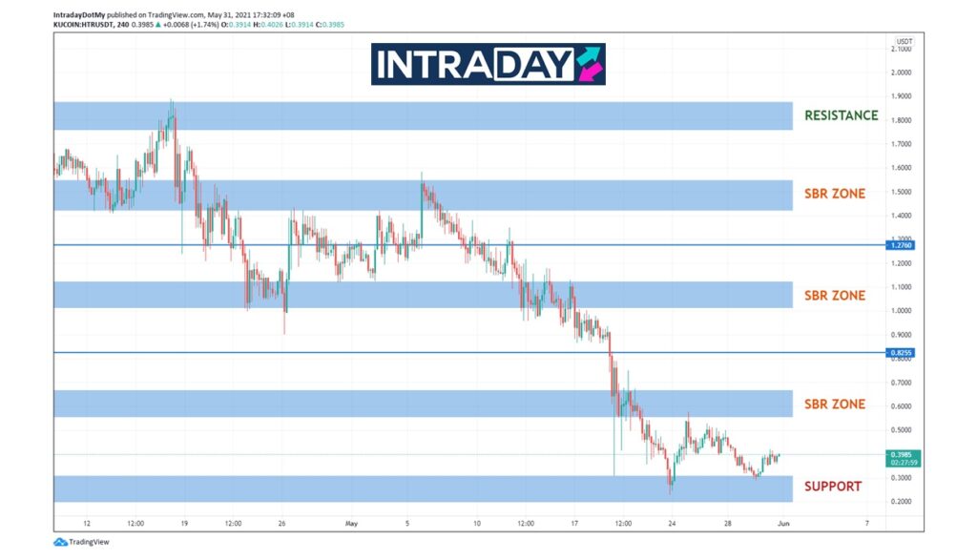Screen dimensions: 977x560
Task: Select the SUPPORT zone label
Action: [832, 487]
